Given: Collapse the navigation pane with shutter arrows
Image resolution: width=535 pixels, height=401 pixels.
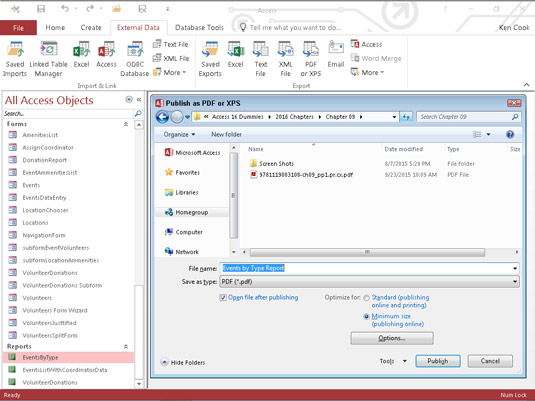Looking at the screenshot, I should [x=139, y=100].
